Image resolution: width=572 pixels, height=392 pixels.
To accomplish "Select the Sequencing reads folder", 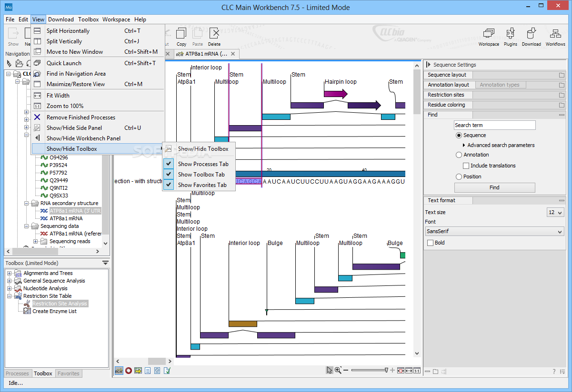I will (x=70, y=241).
